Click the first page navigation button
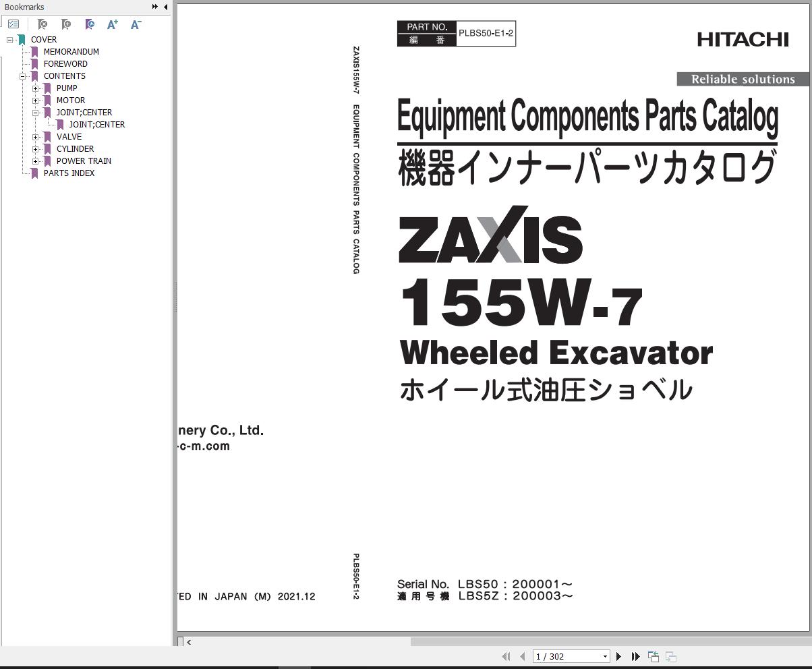812x669 pixels. point(506,656)
